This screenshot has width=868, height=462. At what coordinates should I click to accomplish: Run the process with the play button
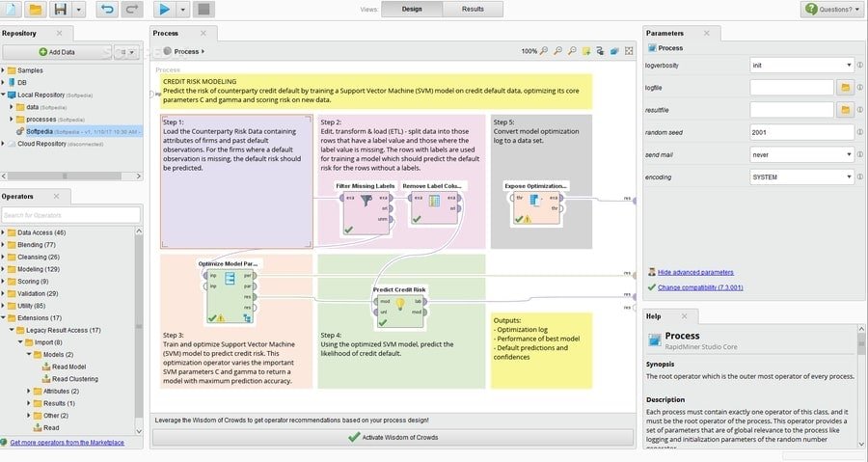pos(164,10)
